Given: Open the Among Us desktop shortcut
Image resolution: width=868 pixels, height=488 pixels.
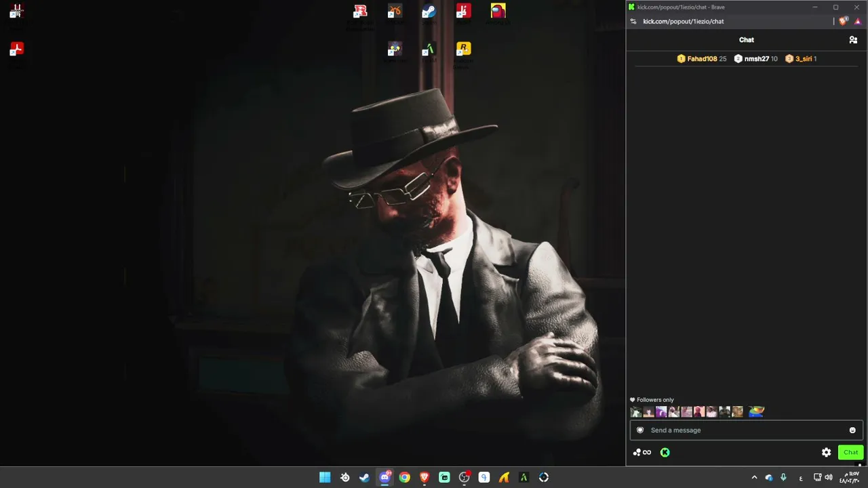Looking at the screenshot, I should point(498,12).
